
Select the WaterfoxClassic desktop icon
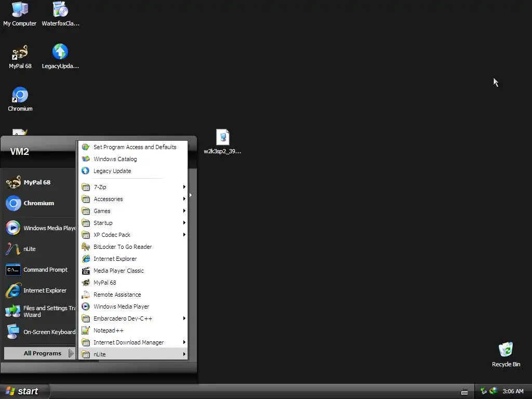pos(60,14)
